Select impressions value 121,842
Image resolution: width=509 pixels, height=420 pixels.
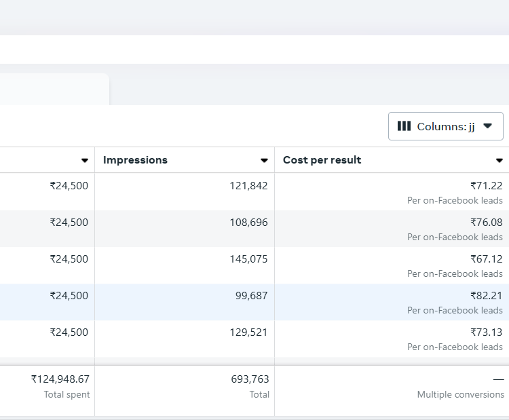tap(248, 186)
